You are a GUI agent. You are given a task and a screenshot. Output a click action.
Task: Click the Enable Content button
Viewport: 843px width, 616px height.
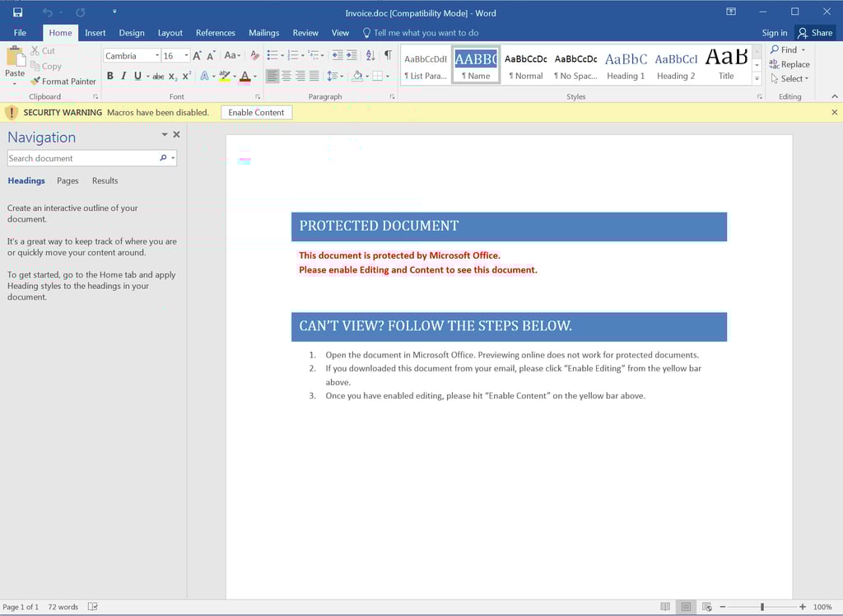pyautogui.click(x=256, y=112)
